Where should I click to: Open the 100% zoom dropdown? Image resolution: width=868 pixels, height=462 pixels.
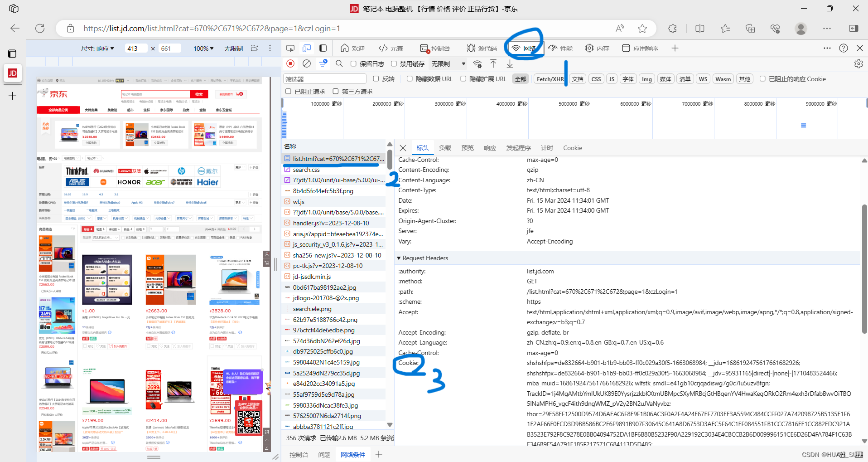pyautogui.click(x=203, y=49)
